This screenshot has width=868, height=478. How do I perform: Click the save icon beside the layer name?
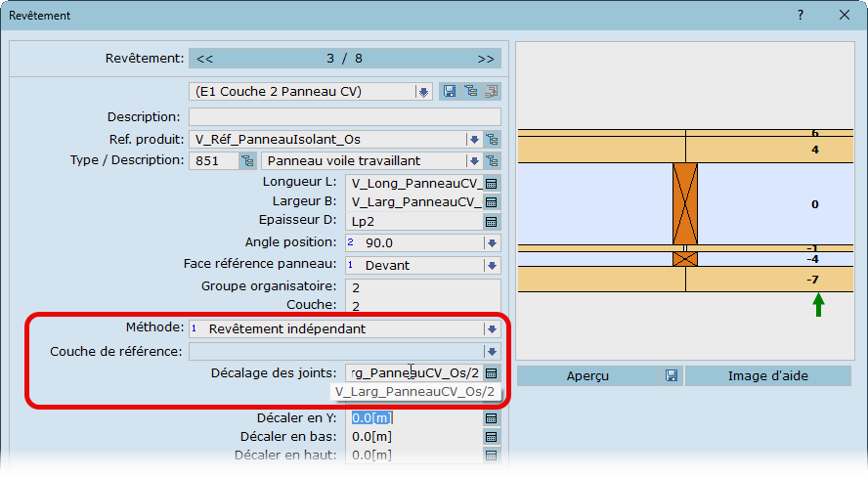pyautogui.click(x=450, y=92)
